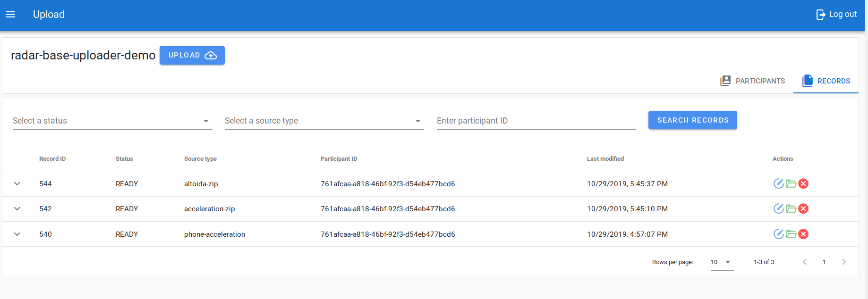Open the Select a status dropdown
Viewport: 868px width, 299px height.
pos(112,121)
